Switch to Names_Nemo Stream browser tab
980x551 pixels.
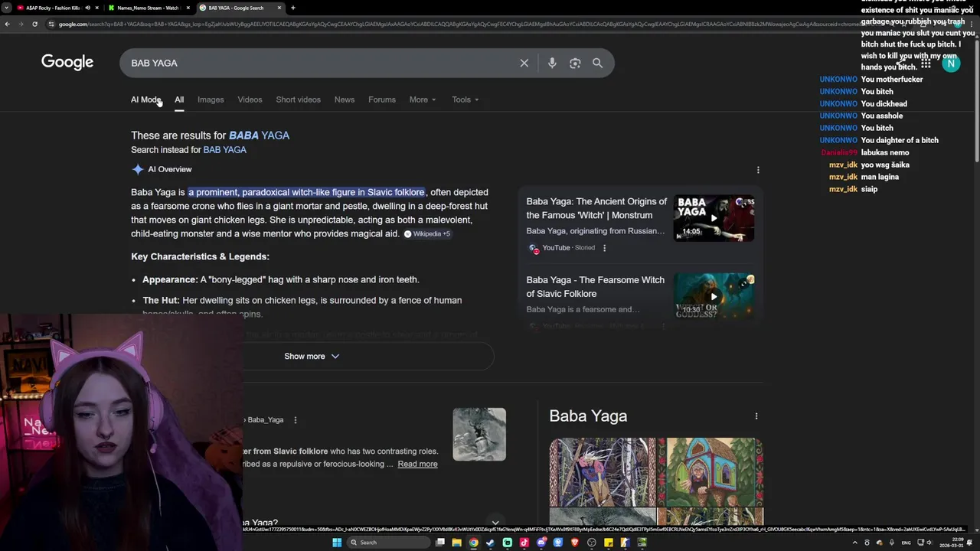(148, 8)
